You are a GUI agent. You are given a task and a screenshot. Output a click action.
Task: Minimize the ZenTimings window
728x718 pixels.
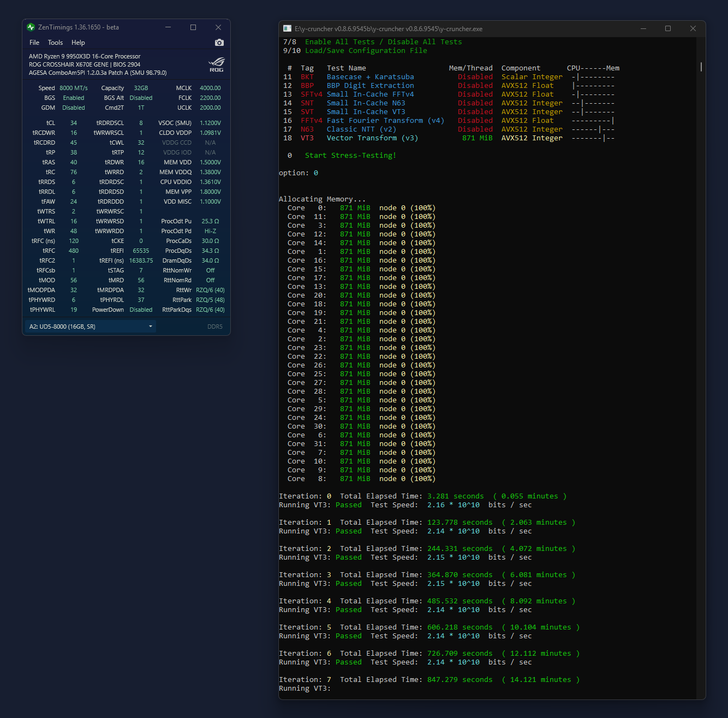(x=168, y=27)
